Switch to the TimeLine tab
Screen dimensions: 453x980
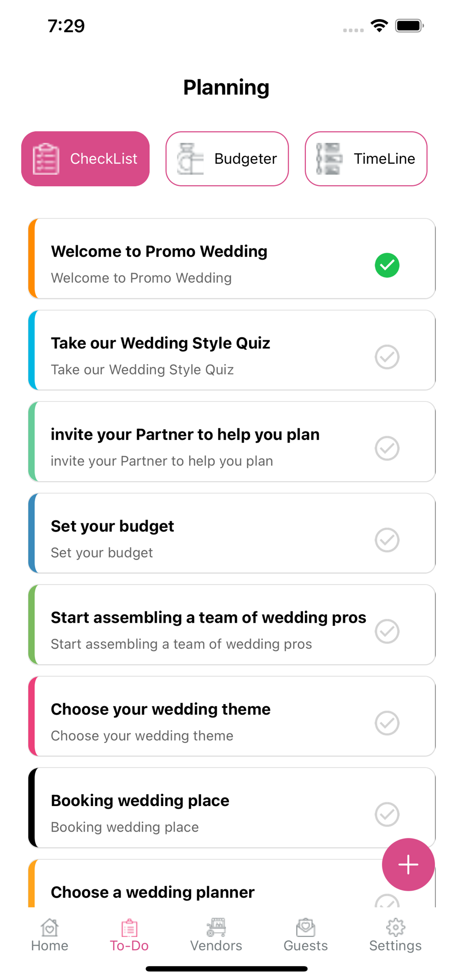click(x=366, y=159)
